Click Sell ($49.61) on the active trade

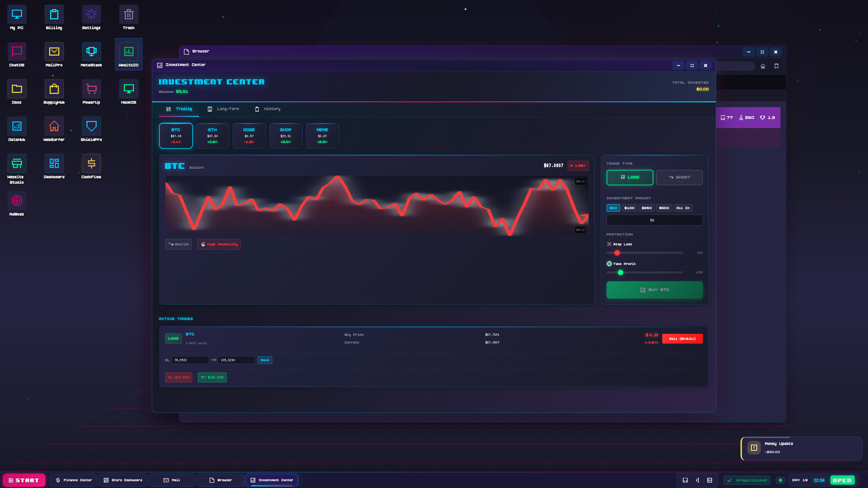click(x=683, y=338)
